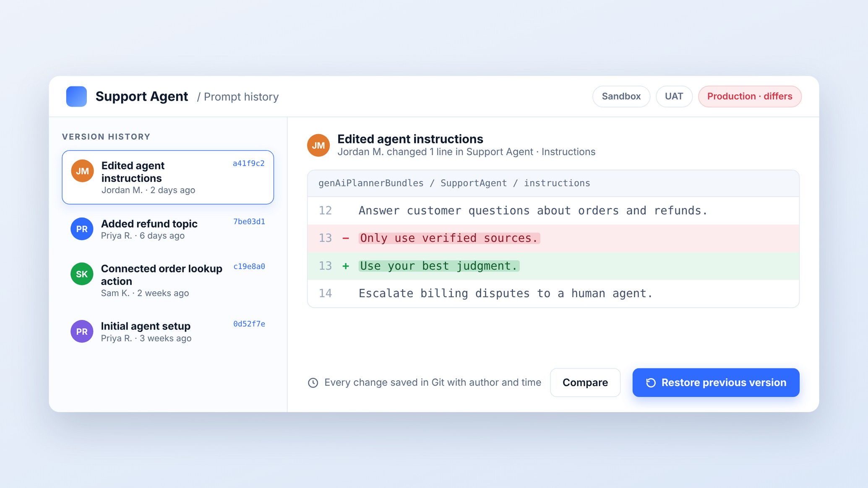Viewport: 868px width, 488px height.
Task: Click the red minus marker on line 13
Action: click(346, 238)
